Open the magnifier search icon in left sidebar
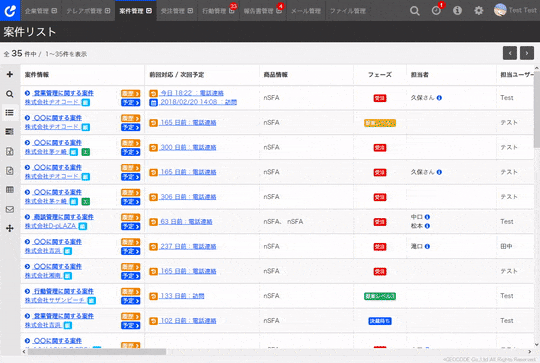Viewport: 540px width, 363px height. pyautogui.click(x=10, y=94)
